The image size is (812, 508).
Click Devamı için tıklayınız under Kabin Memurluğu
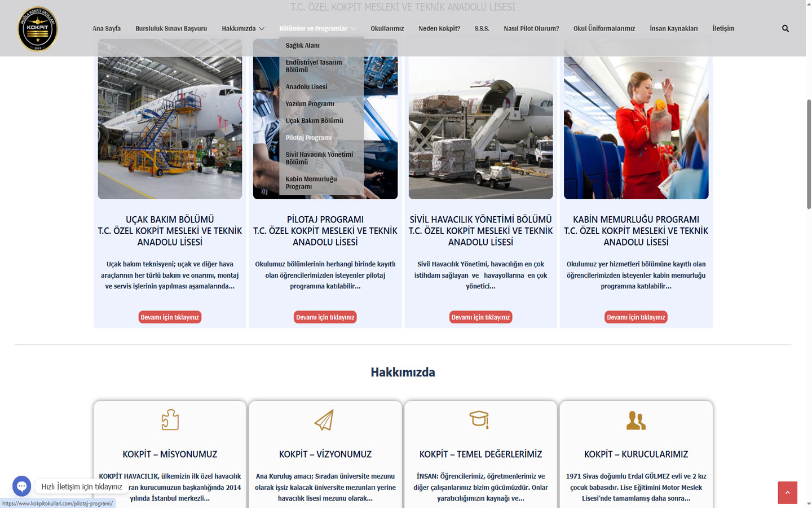coord(636,317)
